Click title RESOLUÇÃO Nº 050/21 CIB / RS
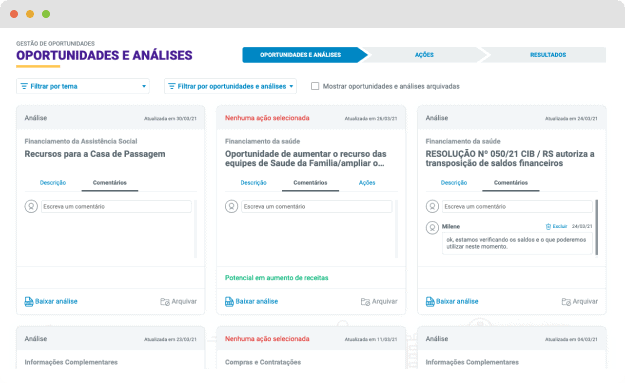Image resolution: width=625 pixels, height=383 pixels. (510, 159)
